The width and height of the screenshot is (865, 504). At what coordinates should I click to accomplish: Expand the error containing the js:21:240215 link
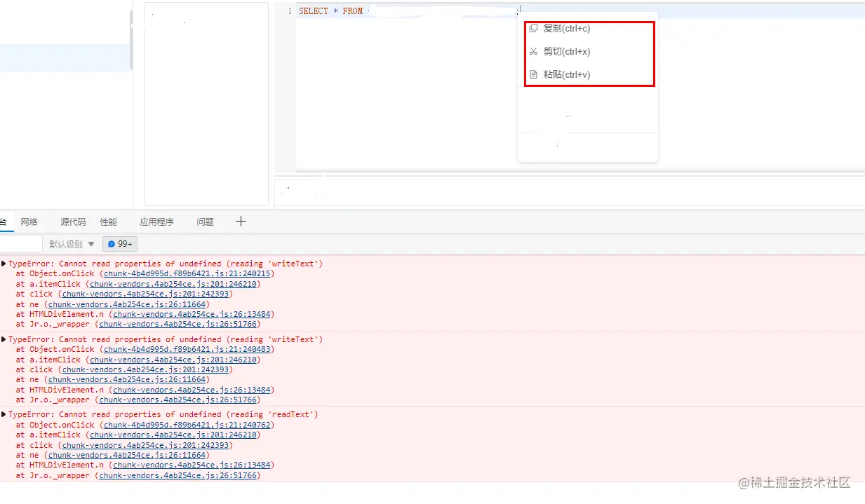tap(4, 264)
